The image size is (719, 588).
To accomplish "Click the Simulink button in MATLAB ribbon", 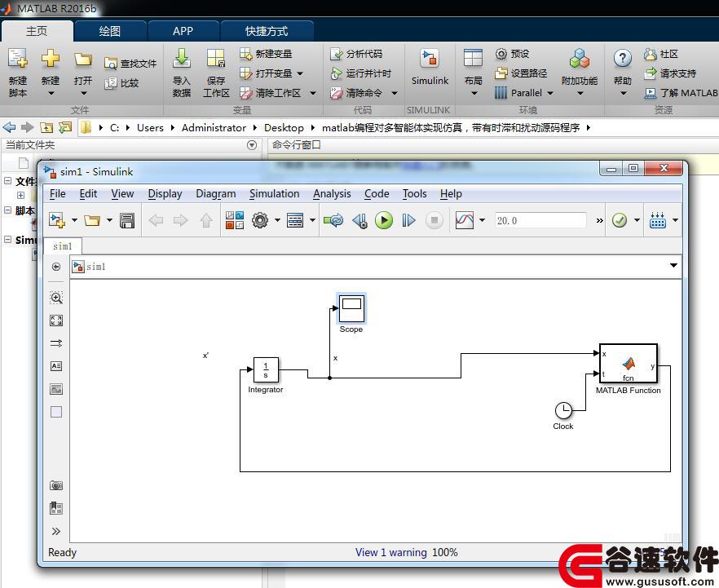I will point(430,68).
